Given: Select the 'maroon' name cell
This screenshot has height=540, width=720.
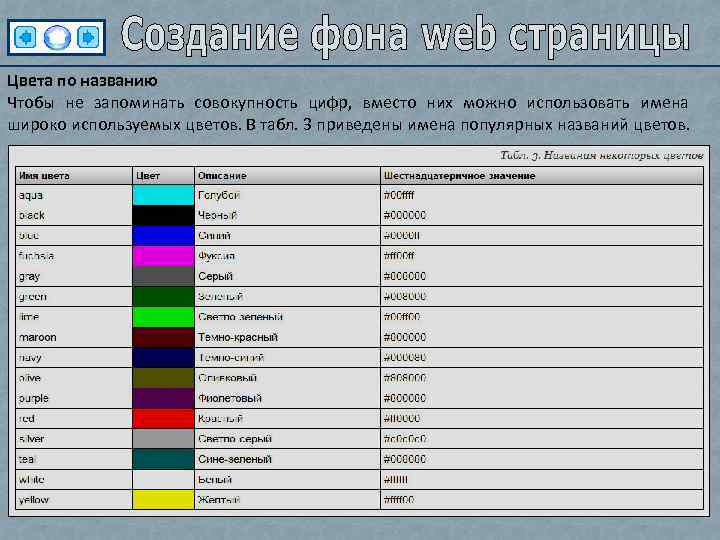Looking at the screenshot, I should tap(74, 338).
